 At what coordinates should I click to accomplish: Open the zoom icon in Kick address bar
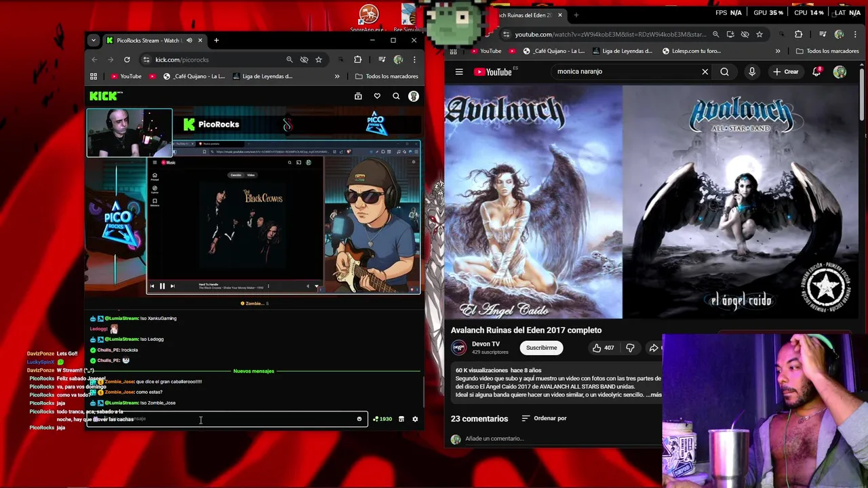(x=290, y=60)
